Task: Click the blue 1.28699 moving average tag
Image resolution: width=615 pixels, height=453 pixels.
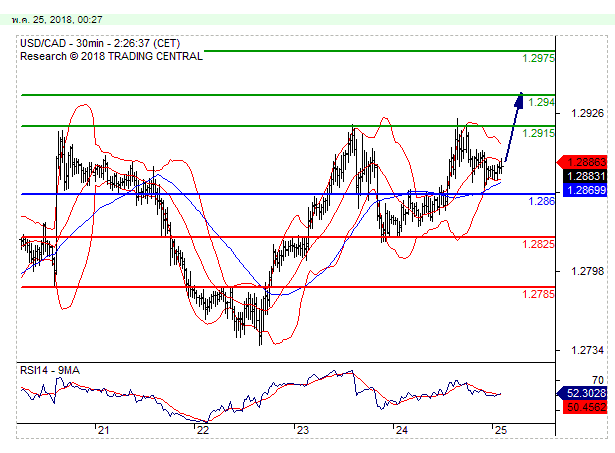Action: 585,190
